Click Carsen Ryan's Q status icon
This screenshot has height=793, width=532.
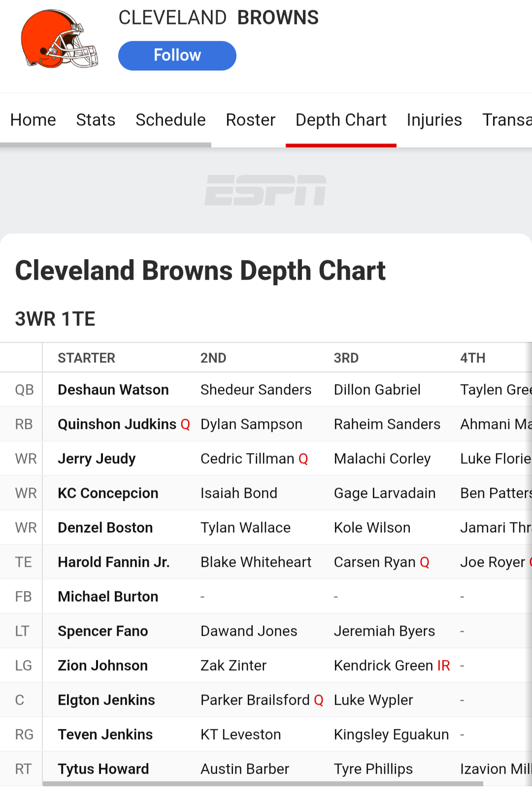[x=425, y=562]
